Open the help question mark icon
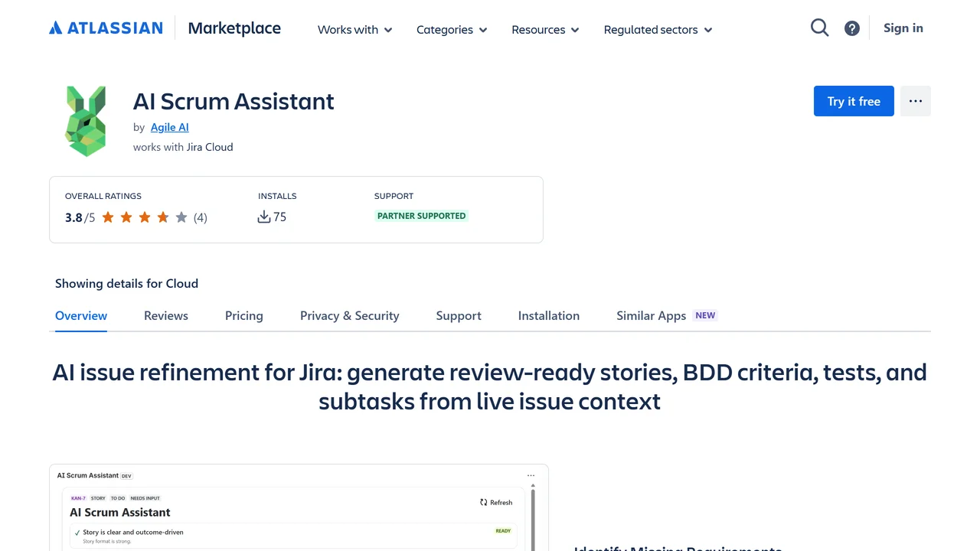Screen dimensions: 980x551 click(x=852, y=28)
